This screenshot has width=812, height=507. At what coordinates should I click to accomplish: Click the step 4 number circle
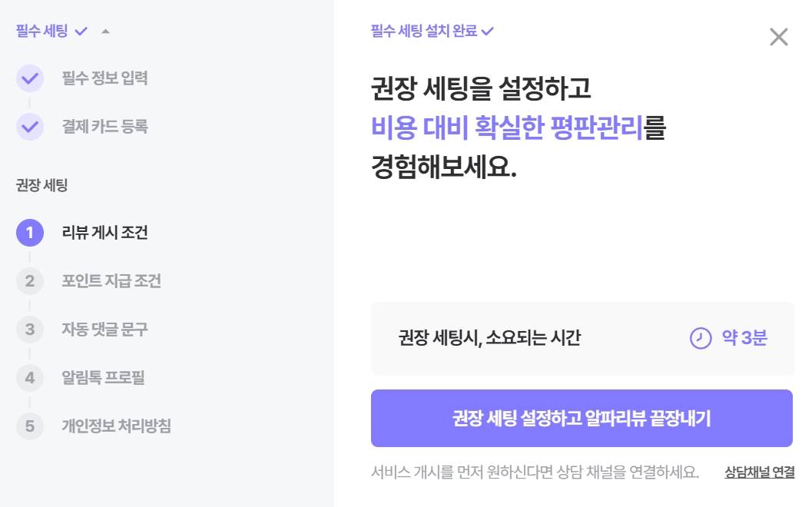(x=29, y=378)
